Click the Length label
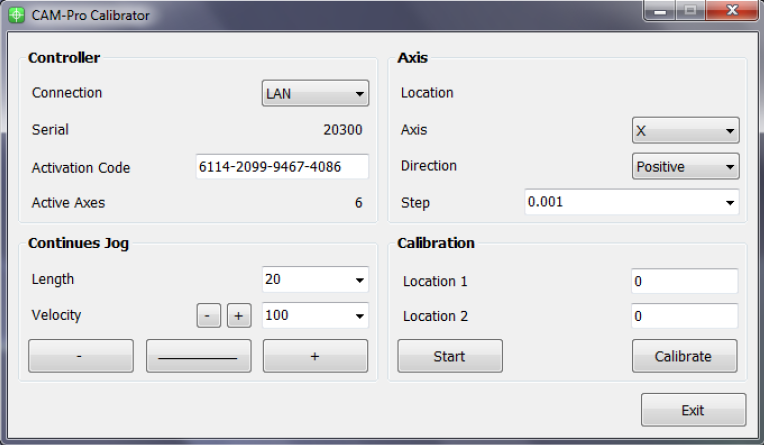Image resolution: width=764 pixels, height=445 pixels. coord(53,279)
